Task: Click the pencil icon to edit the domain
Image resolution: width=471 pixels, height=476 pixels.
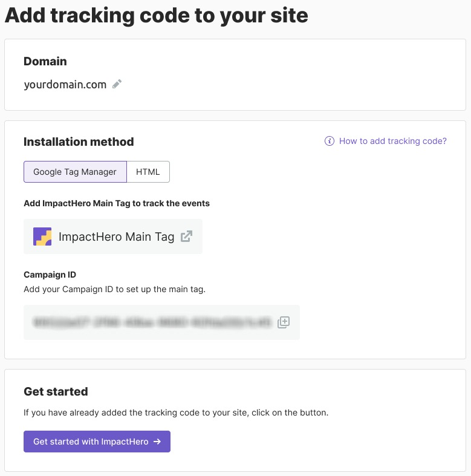Action: coord(117,85)
